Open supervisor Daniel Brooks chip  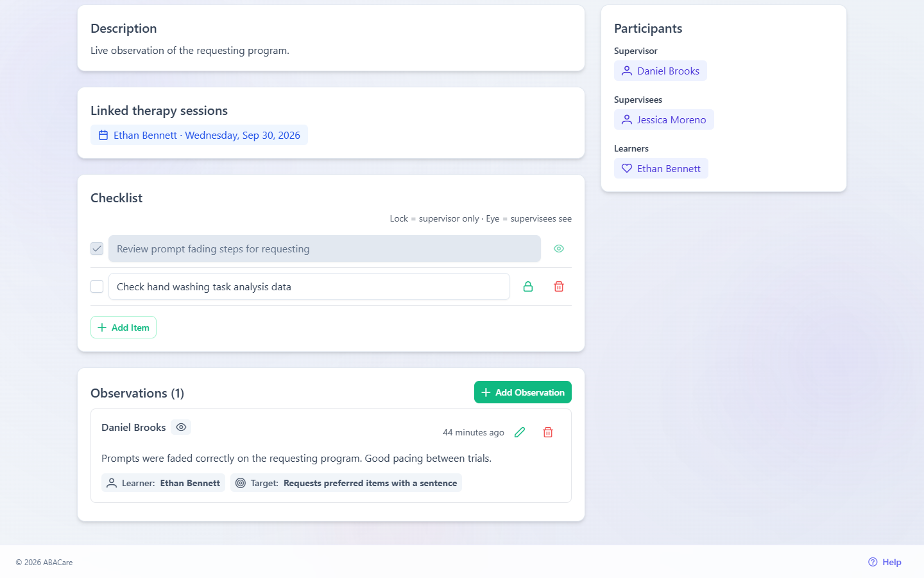660,71
